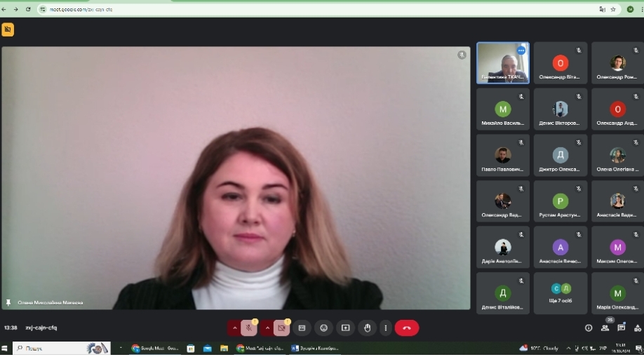Image resolution: width=644 pixels, height=357 pixels.
Task: Open meeting details info icon
Action: coord(589,328)
